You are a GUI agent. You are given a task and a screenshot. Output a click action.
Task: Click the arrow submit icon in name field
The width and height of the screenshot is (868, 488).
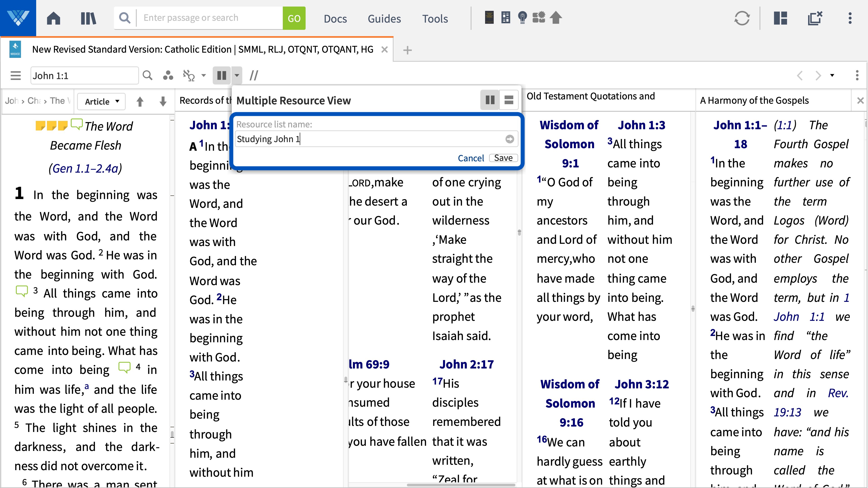coord(509,139)
